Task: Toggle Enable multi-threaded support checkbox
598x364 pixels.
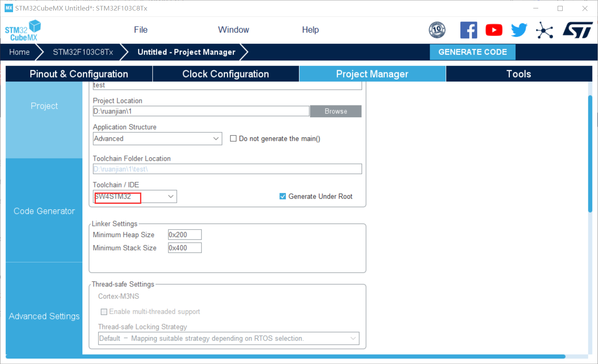Action: [104, 312]
